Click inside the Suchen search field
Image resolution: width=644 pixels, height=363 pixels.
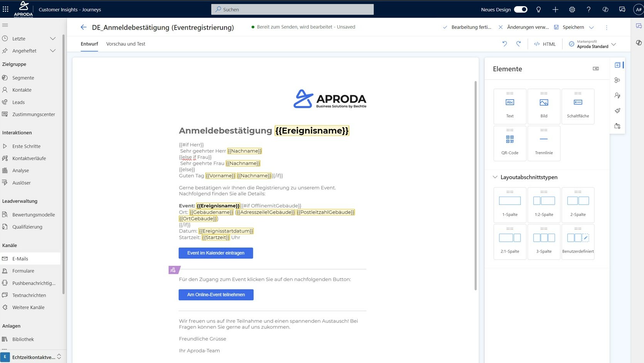tap(292, 9)
